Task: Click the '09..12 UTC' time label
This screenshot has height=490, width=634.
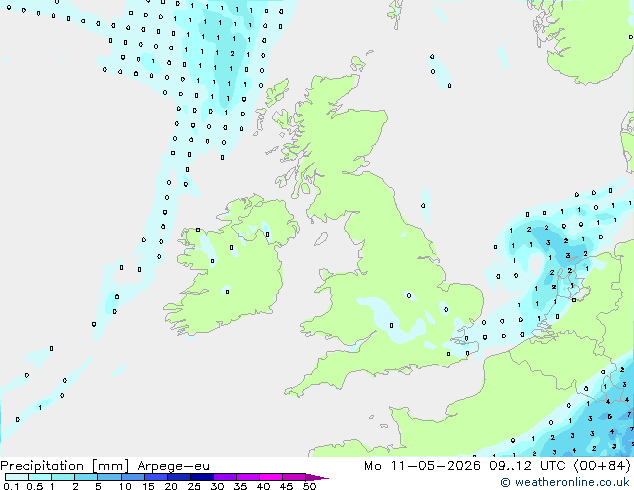Action: (527, 466)
